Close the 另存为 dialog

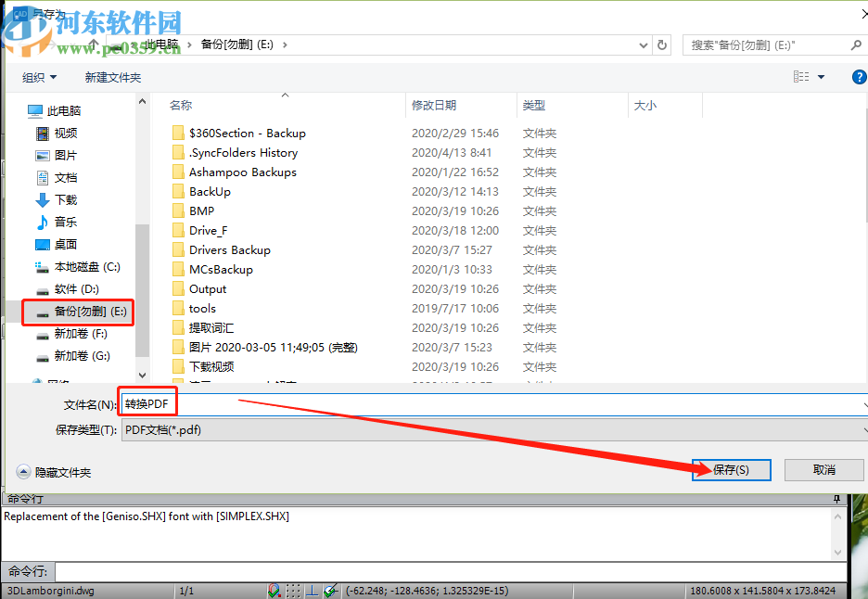pos(864,13)
